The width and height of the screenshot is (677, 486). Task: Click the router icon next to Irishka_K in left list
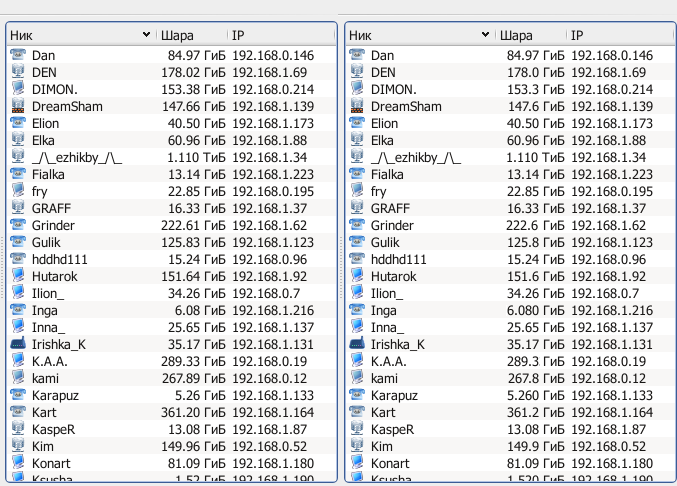[18, 344]
